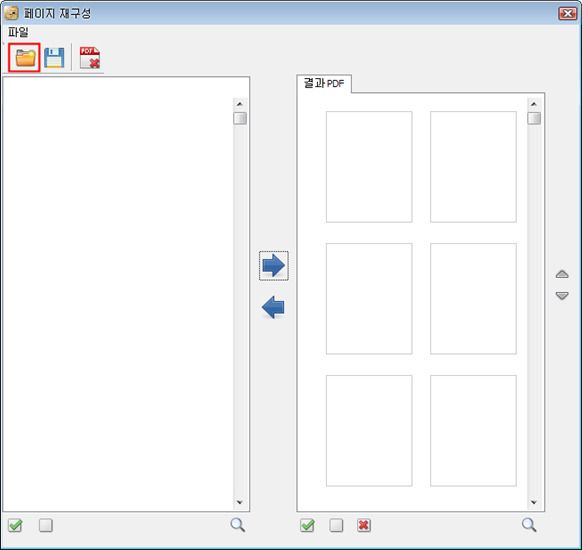The image size is (582, 550).
Task: Select top-left blank page thumbnail
Action: [x=369, y=167]
